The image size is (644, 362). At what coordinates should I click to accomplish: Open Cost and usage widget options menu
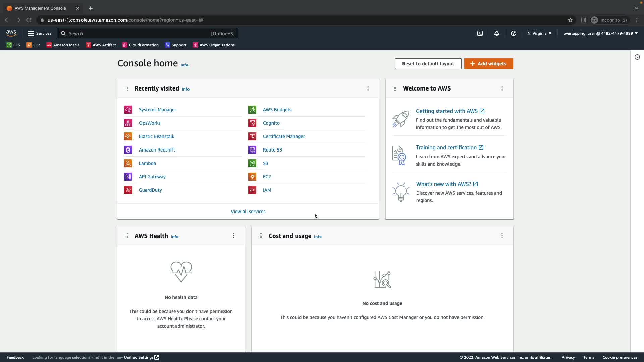[502, 236]
